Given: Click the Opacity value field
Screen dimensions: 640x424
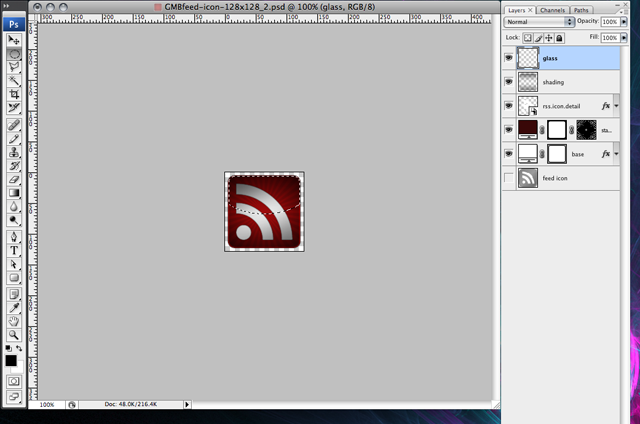Looking at the screenshot, I should pos(610,22).
